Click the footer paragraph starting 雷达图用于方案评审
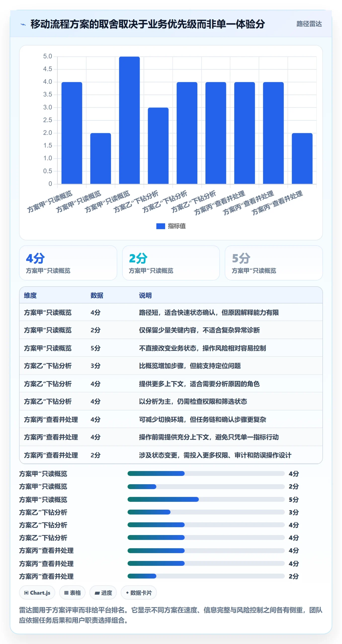342x644 pixels. pyautogui.click(x=171, y=615)
